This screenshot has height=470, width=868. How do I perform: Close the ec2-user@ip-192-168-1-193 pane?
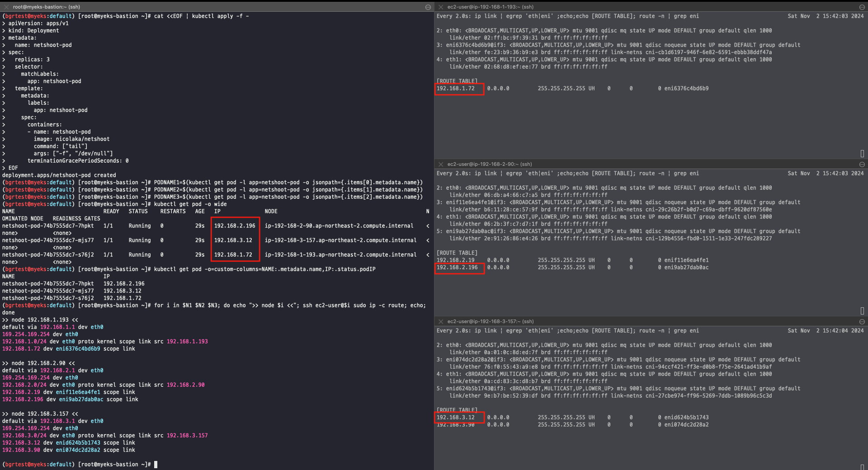441,7
